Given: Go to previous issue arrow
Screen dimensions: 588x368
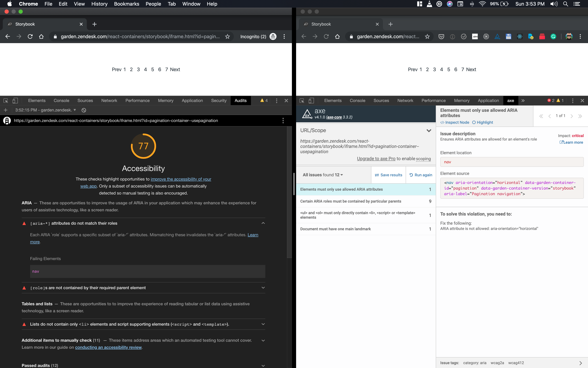Looking at the screenshot, I should click(x=550, y=116).
